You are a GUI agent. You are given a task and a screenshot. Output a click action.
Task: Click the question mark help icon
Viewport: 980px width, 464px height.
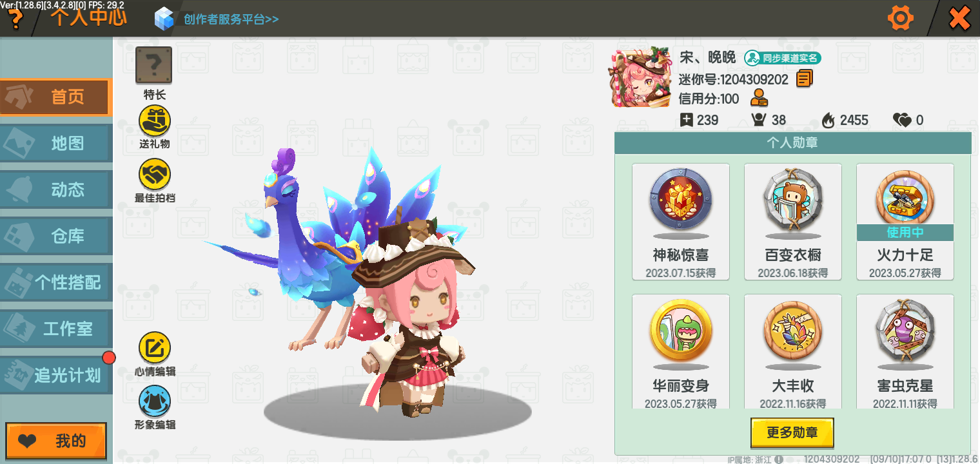tap(14, 19)
